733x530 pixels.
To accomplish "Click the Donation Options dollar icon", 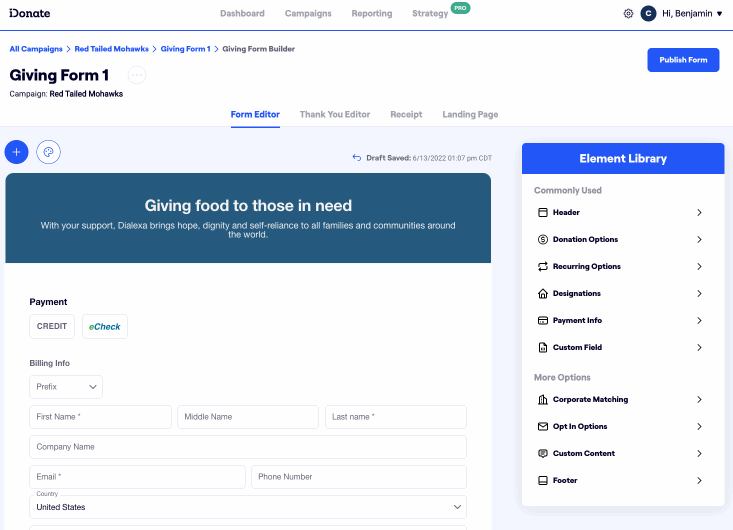I will pos(543,240).
